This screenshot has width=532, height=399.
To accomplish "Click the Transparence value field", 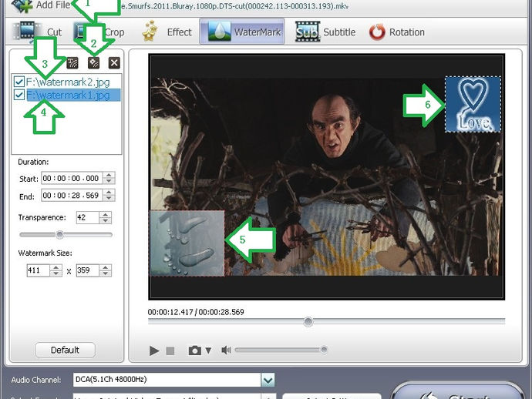I will (x=88, y=217).
